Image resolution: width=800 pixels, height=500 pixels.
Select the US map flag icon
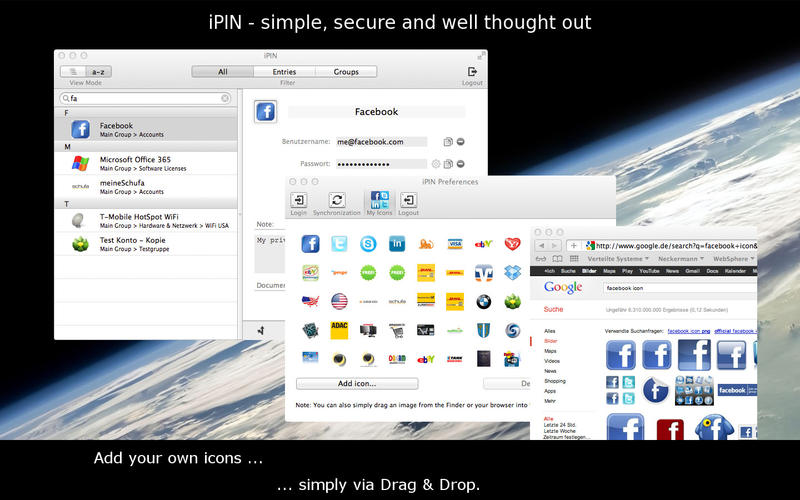(x=310, y=302)
